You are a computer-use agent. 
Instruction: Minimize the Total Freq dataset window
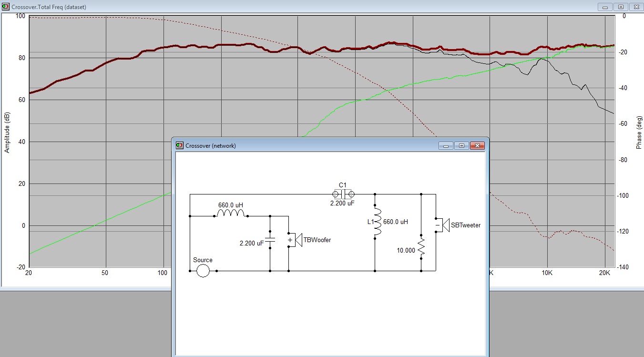(605, 7)
